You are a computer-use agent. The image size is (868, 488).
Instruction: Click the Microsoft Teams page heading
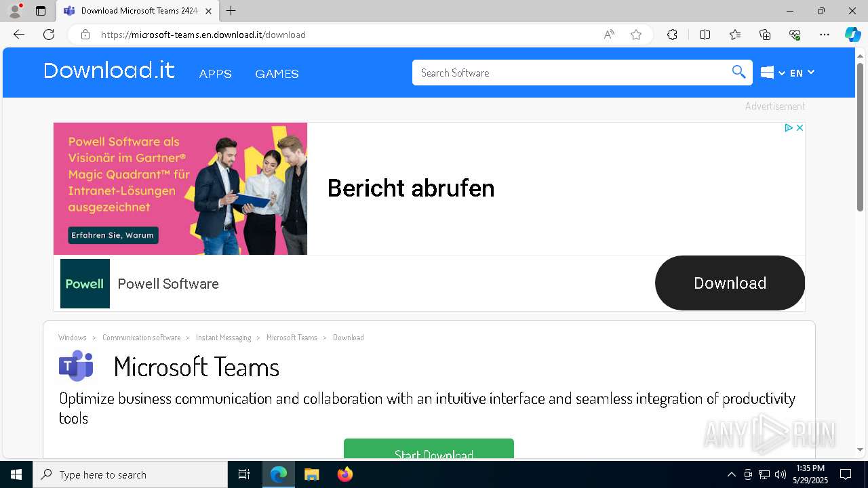(x=197, y=367)
